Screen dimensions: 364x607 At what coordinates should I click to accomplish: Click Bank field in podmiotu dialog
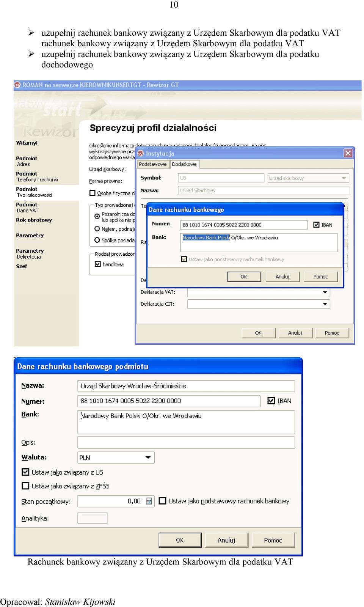click(186, 422)
